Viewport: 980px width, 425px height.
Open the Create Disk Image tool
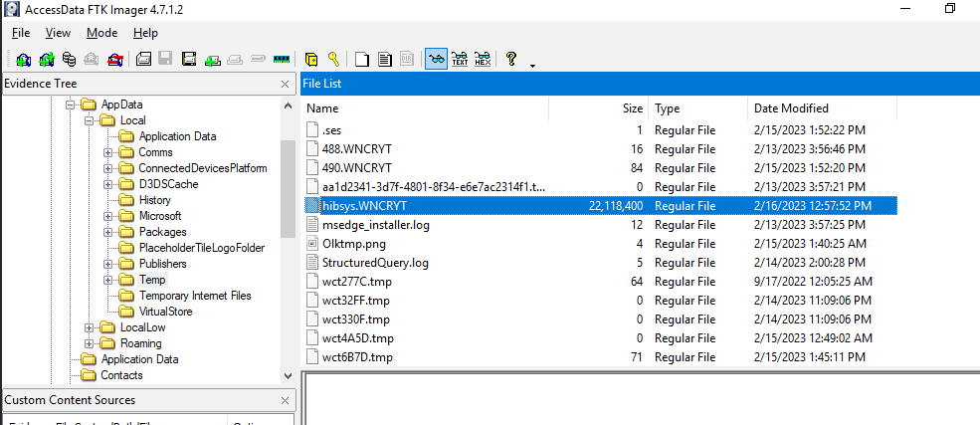coord(144,59)
